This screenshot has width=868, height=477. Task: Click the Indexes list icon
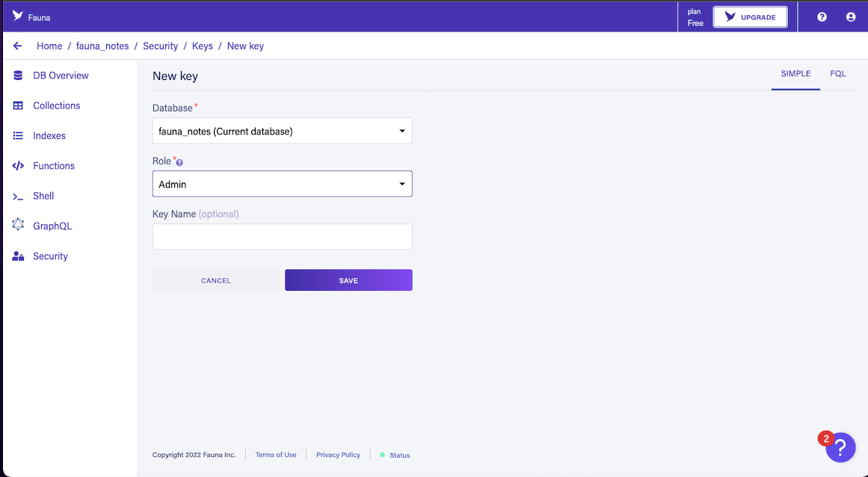18,135
